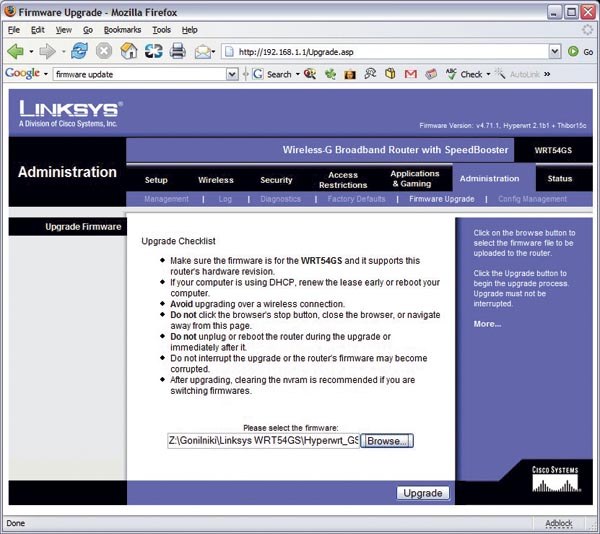600x534 pixels.
Task: Open the Bookmarks menu
Action: point(122,30)
